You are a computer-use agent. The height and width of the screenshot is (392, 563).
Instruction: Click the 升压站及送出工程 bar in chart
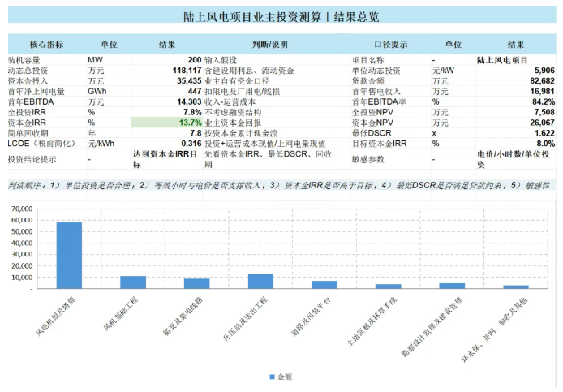coord(260,281)
